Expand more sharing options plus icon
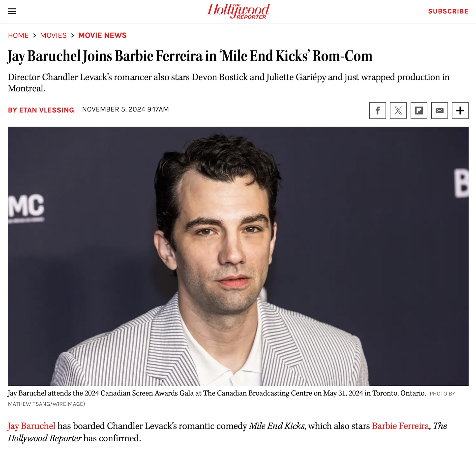 460,110
